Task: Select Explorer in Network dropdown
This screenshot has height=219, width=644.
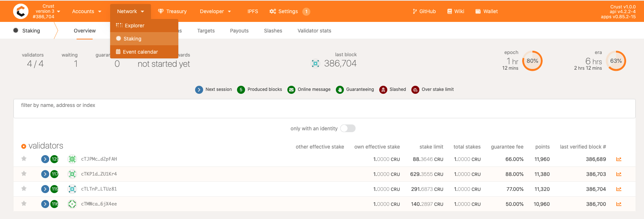Action: pyautogui.click(x=144, y=26)
